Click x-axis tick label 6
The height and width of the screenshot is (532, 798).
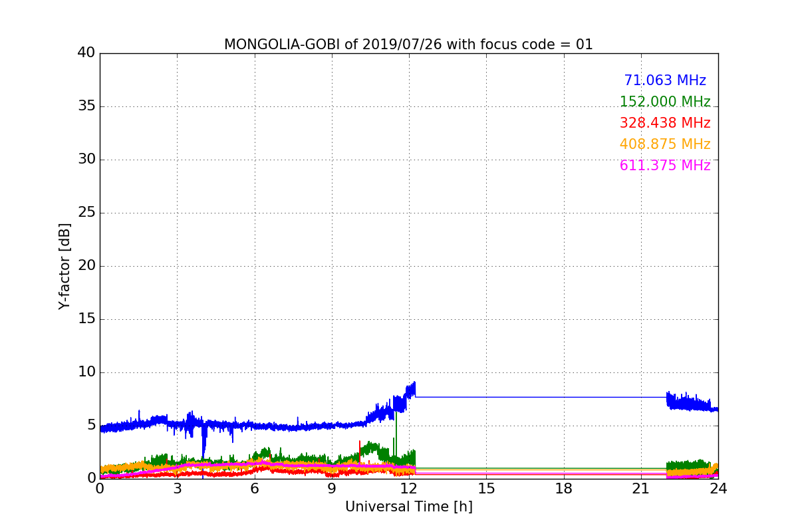pos(254,488)
